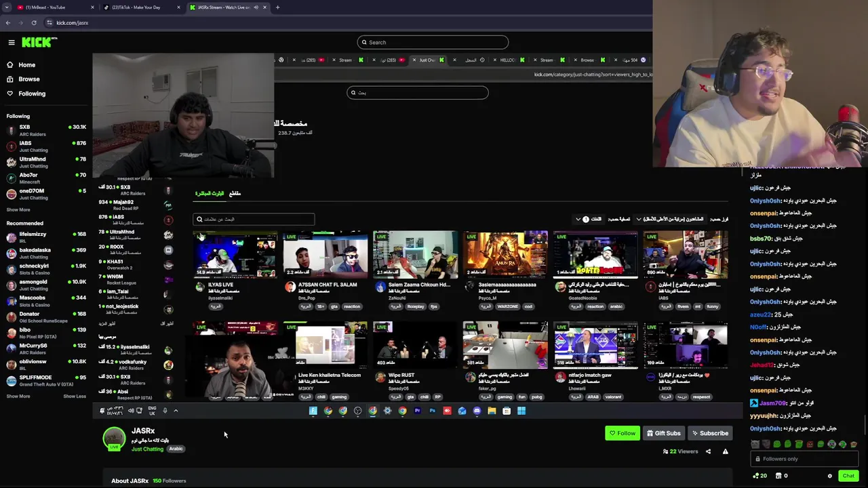Close the TikTok tab
868x488 pixels.
tap(179, 7)
